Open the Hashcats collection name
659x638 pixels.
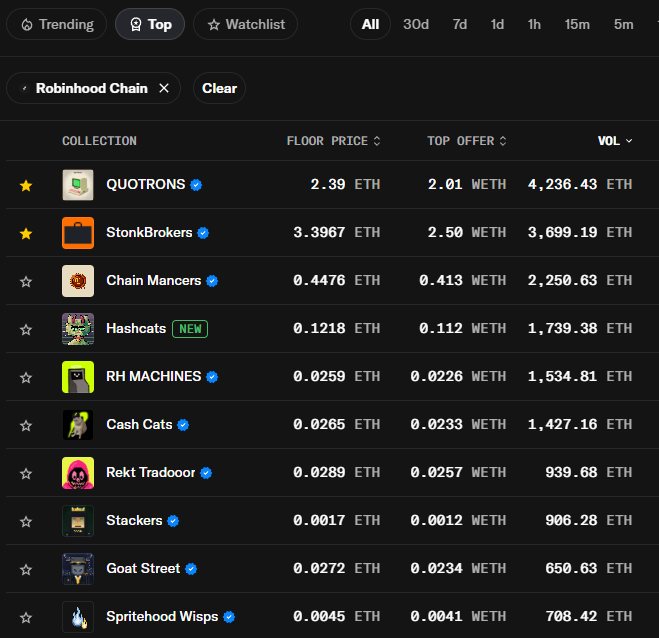136,328
